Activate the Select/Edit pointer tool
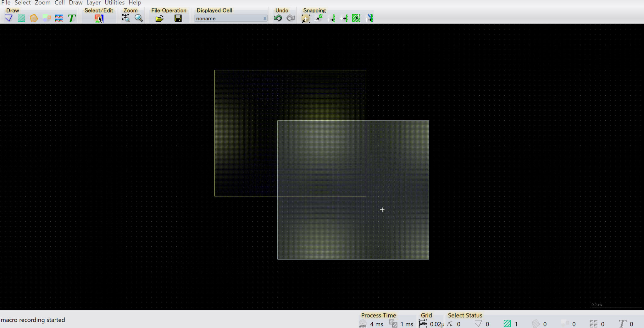Image resolution: width=644 pixels, height=328 pixels. 99,19
